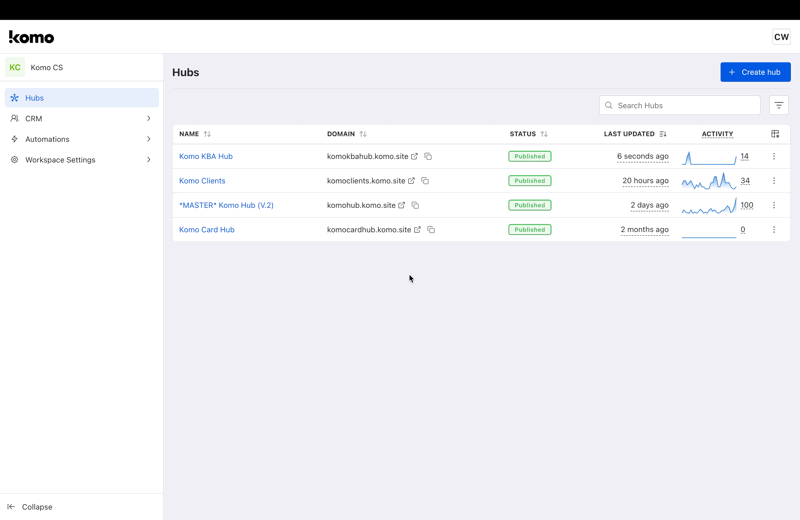The height and width of the screenshot is (520, 800).
Task: Sort hubs by Domain column
Action: click(363, 134)
